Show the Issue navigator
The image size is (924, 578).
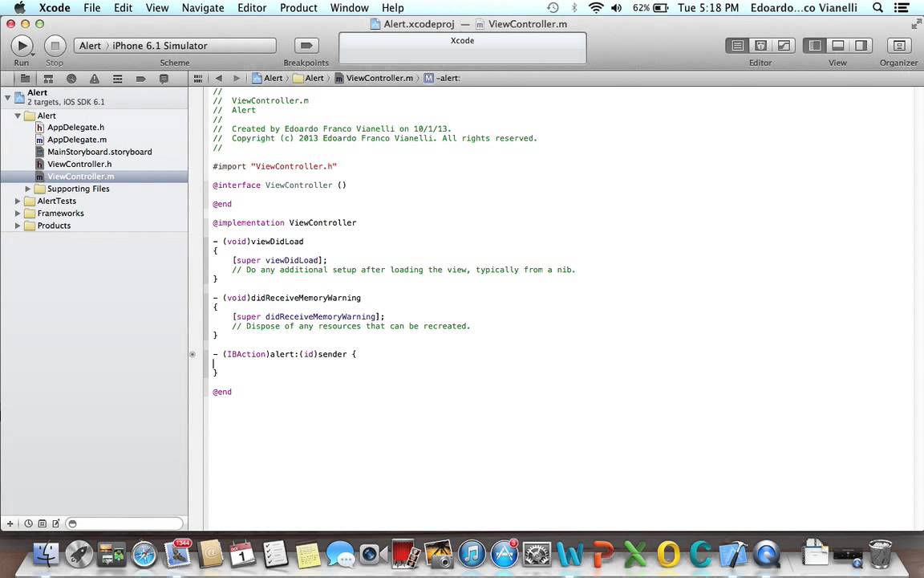coord(95,79)
